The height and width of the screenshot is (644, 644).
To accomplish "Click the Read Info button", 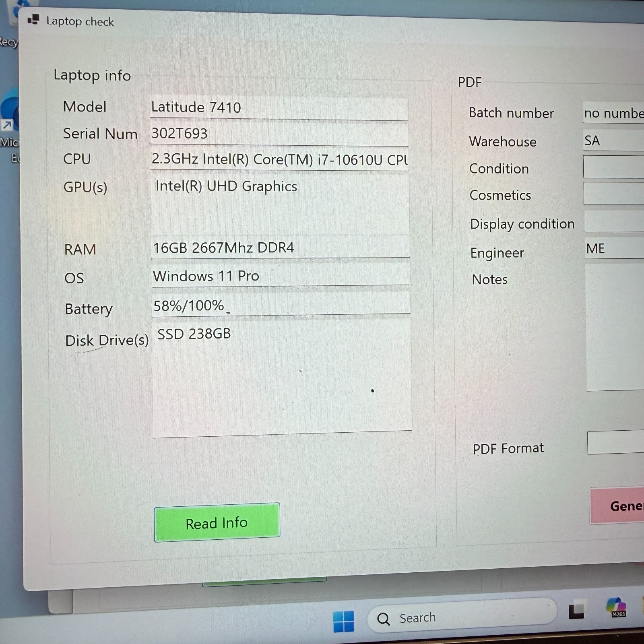I will 217,522.
